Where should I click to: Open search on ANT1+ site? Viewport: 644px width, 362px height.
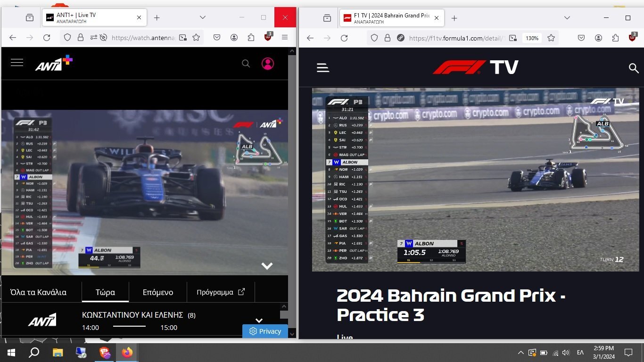[246, 64]
